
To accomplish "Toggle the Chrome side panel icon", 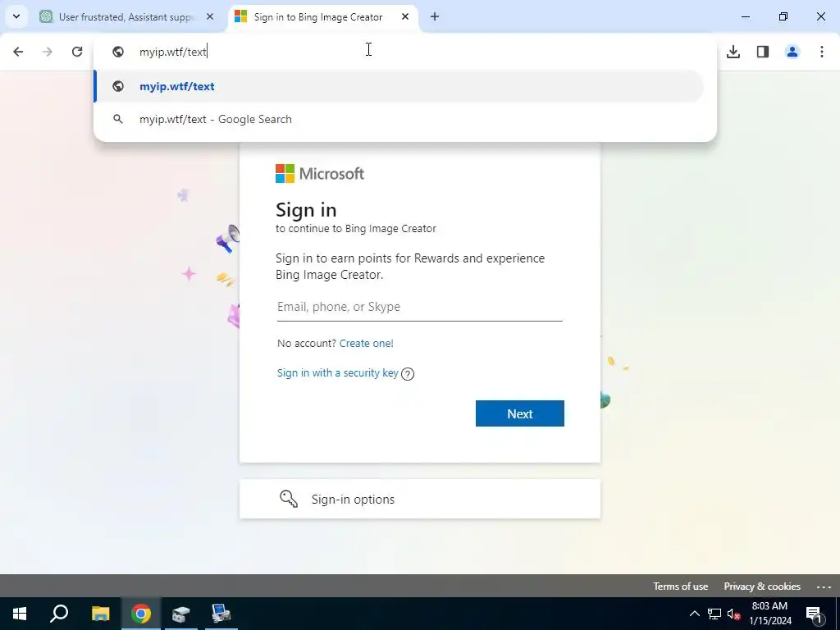I will [x=763, y=52].
